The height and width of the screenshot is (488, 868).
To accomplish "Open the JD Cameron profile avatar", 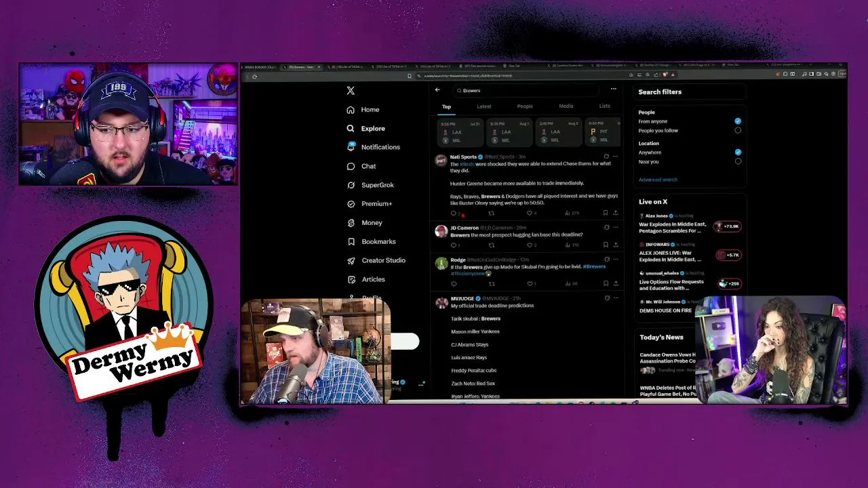I will click(x=441, y=232).
